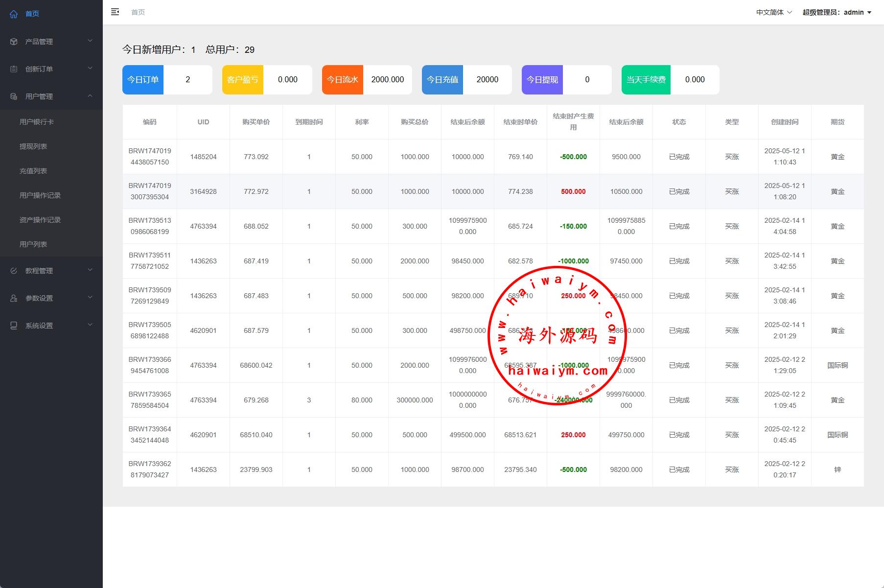Click the 创新订单 list icon
This screenshot has width=884, height=588.
(14, 69)
